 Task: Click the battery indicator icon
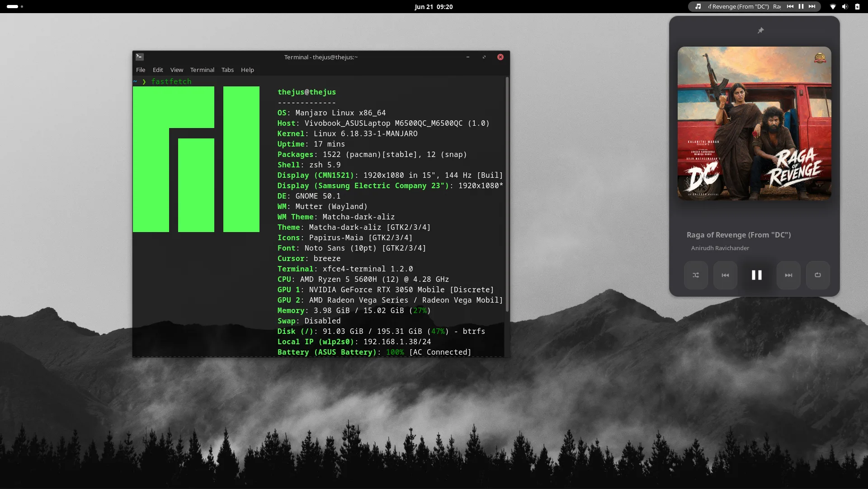click(x=857, y=6)
